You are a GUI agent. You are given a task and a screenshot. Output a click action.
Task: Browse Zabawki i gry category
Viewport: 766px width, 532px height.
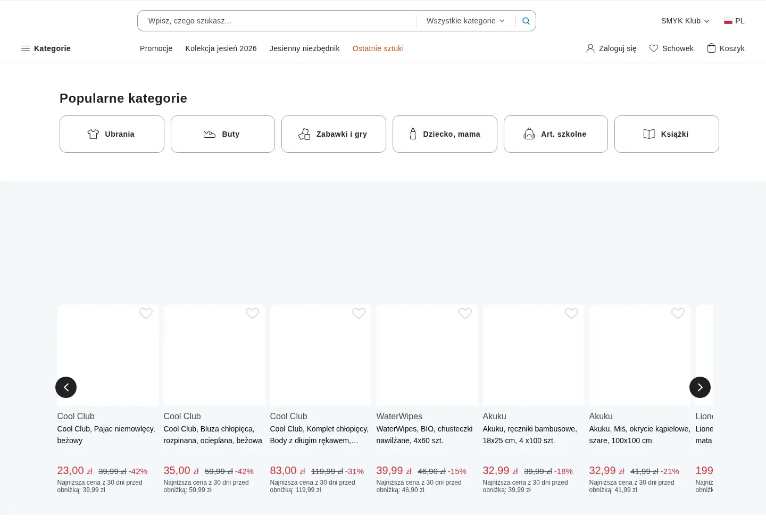[x=334, y=134]
